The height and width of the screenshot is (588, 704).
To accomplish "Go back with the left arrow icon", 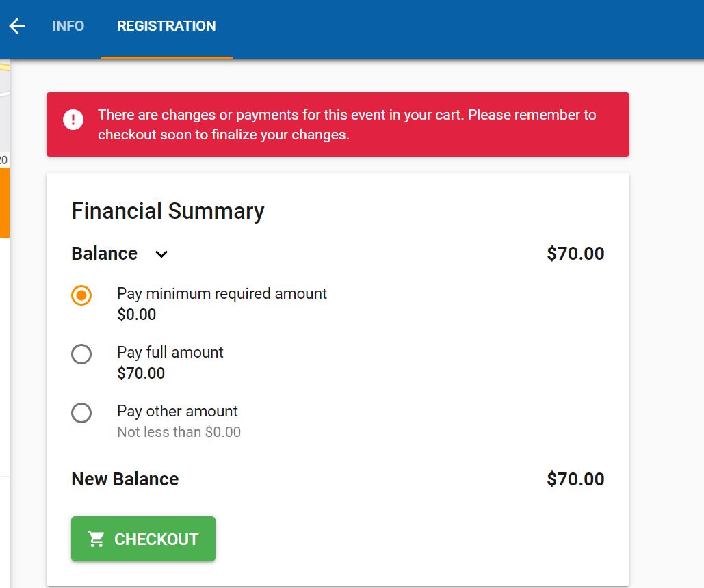I will click(x=17, y=26).
